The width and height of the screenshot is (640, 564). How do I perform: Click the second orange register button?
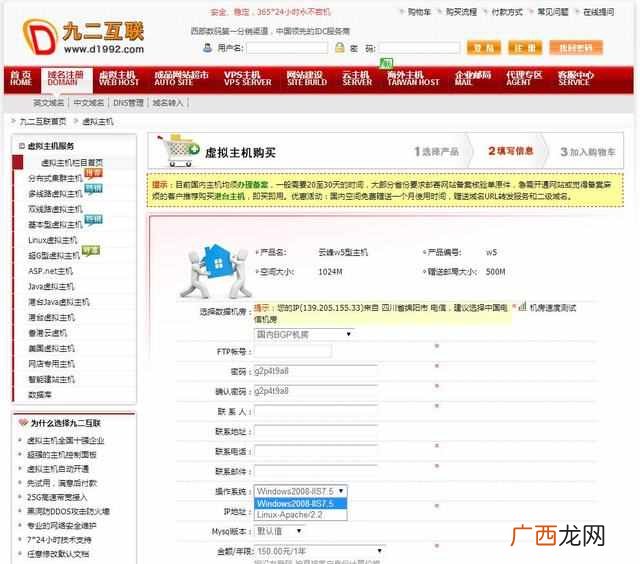pos(525,48)
